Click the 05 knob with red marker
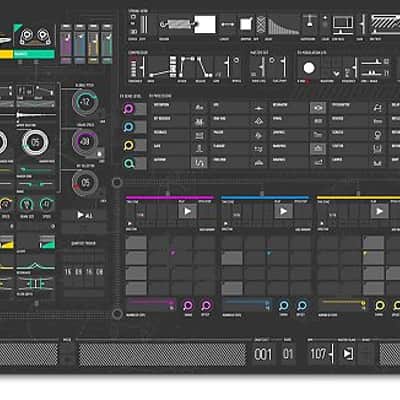This screenshot has width=400, height=400. coord(85,183)
